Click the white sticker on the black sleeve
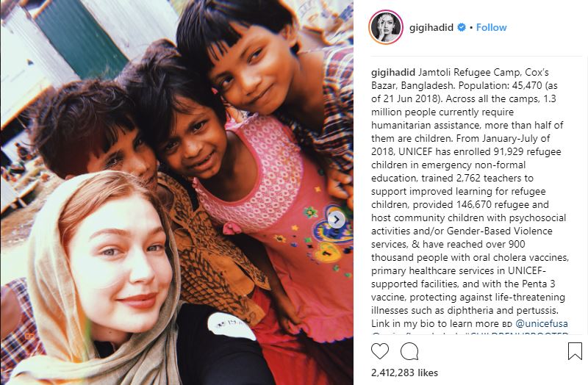 point(229,326)
